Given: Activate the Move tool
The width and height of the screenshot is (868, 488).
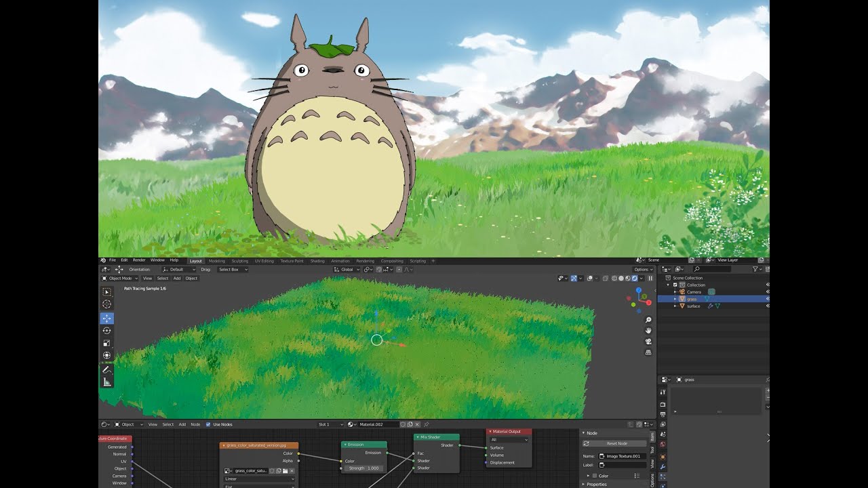Looking at the screenshot, I should [x=107, y=319].
